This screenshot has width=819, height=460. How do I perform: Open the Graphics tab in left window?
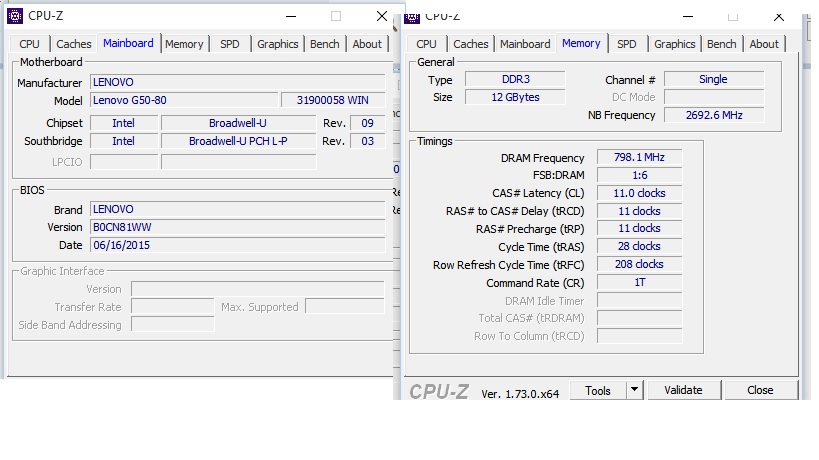277,44
